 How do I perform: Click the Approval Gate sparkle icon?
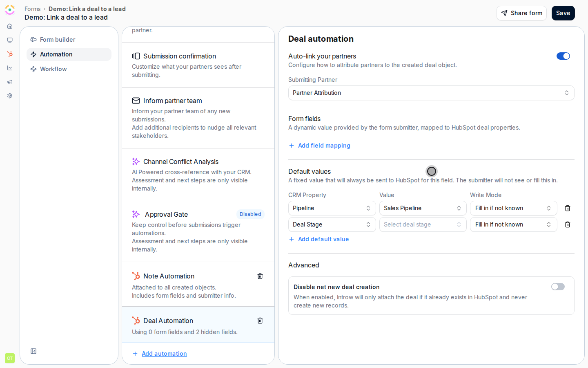click(x=136, y=214)
